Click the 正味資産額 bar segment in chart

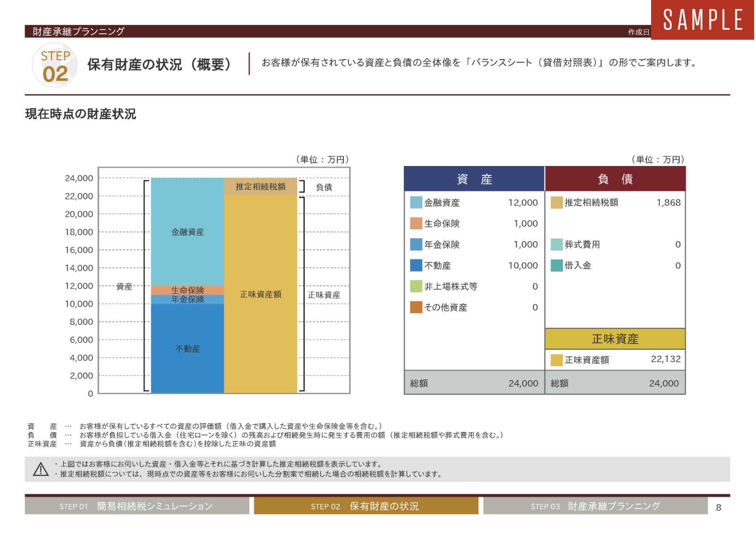click(x=260, y=294)
